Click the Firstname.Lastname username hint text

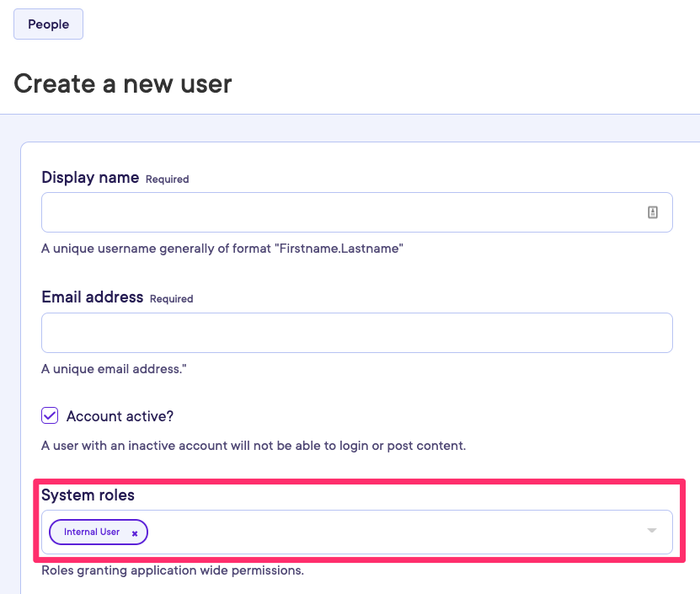pos(222,249)
